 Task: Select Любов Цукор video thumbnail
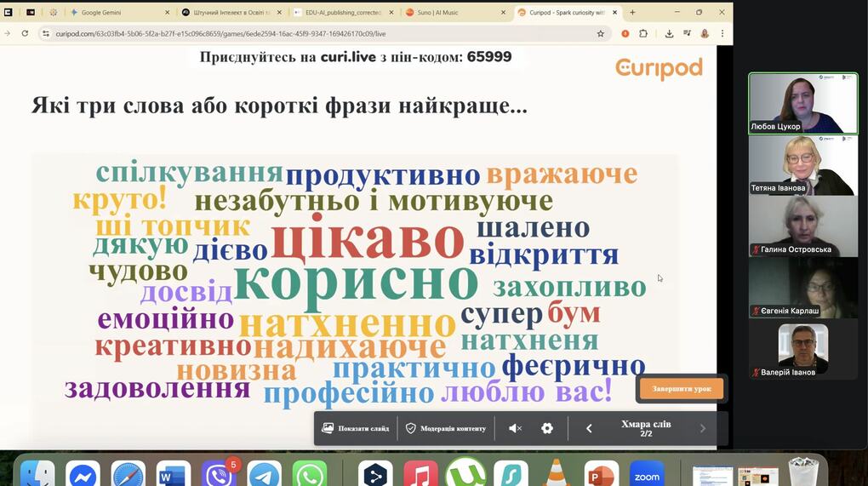[x=802, y=103]
